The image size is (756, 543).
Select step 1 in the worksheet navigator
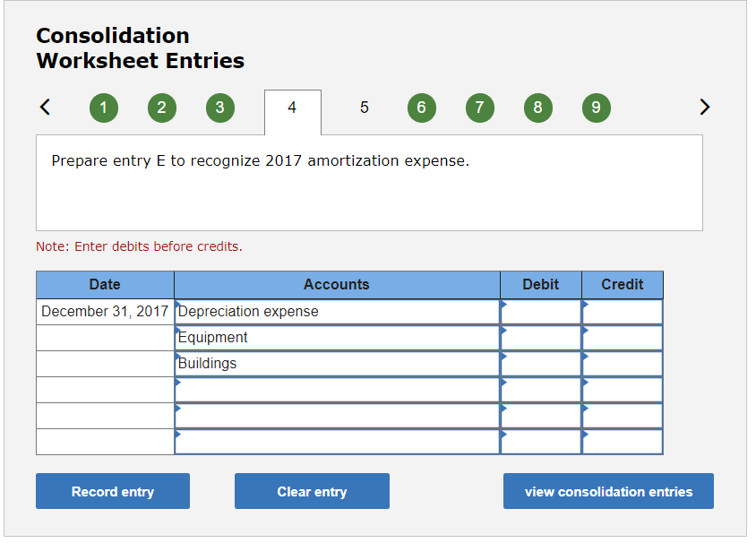103,108
